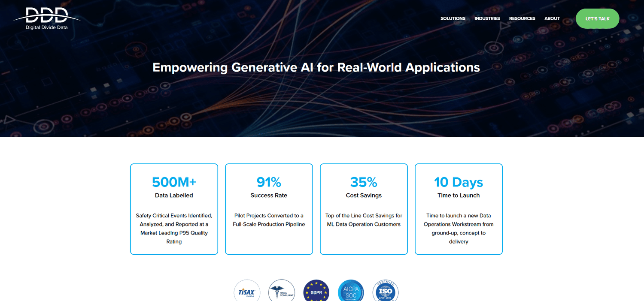644x301 pixels.
Task: Select the Time to Launch label
Action: click(x=459, y=196)
